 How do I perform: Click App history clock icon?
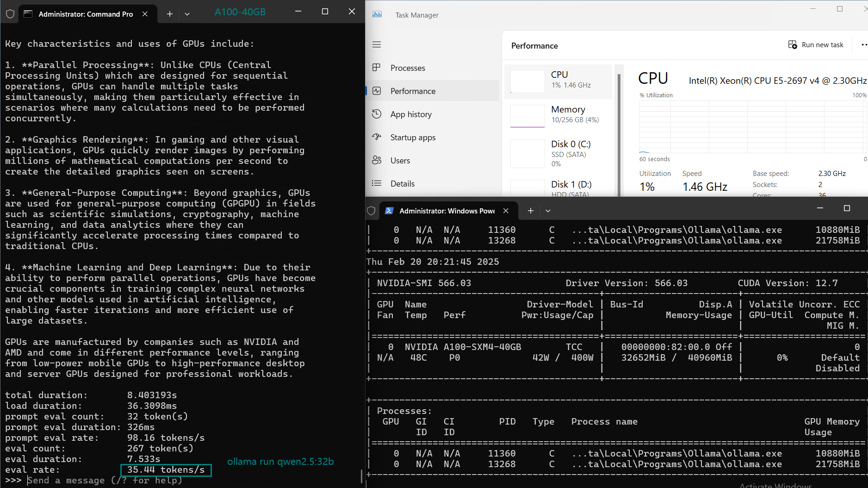[377, 114]
